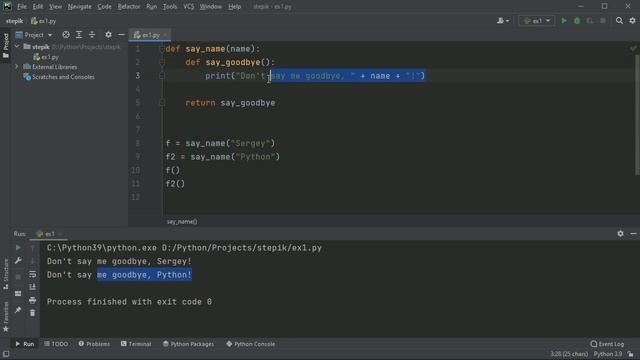Viewport: 640px width, 360px height.
Task: Collapse the stepik project folder
Action: [x=17, y=47]
